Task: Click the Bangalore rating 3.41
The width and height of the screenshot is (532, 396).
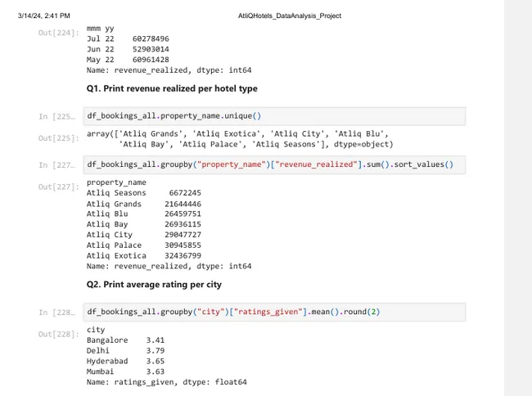Action: 156,340
